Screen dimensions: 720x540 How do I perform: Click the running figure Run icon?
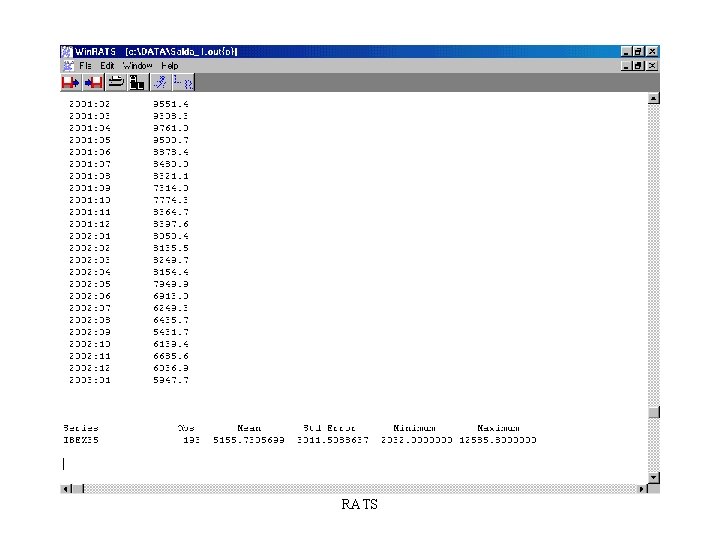coord(160,83)
